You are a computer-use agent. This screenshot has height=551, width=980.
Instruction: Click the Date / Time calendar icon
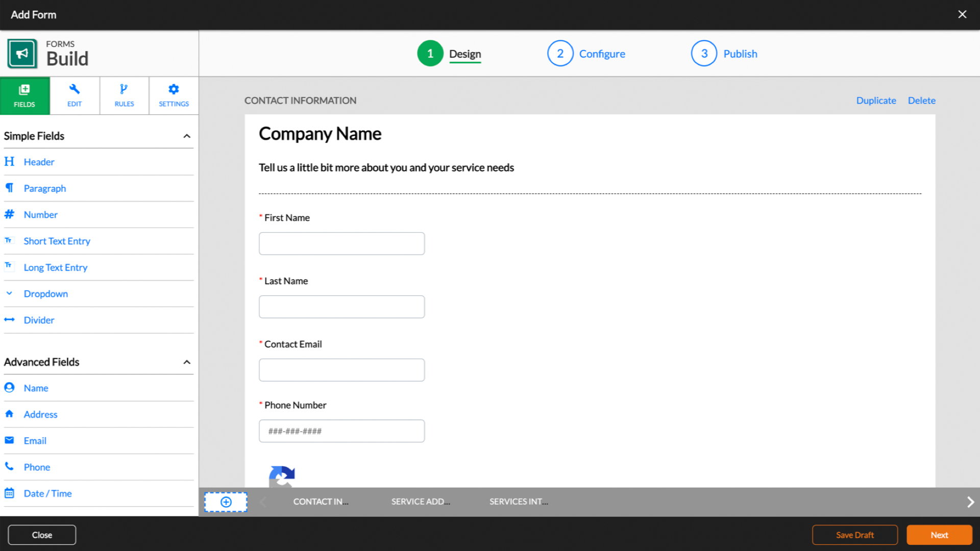[x=9, y=493]
